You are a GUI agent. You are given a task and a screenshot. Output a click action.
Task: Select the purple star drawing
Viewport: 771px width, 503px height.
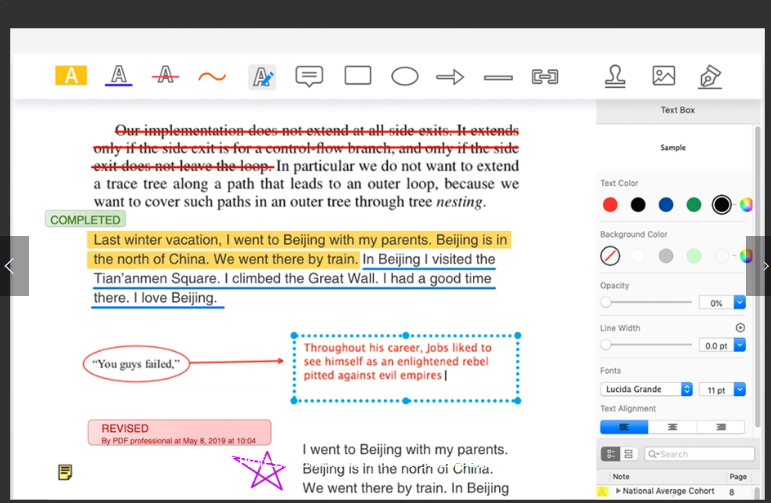pos(261,471)
